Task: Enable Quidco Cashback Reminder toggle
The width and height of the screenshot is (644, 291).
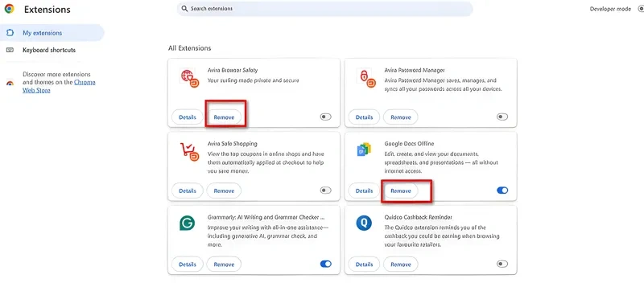Action: (502, 264)
